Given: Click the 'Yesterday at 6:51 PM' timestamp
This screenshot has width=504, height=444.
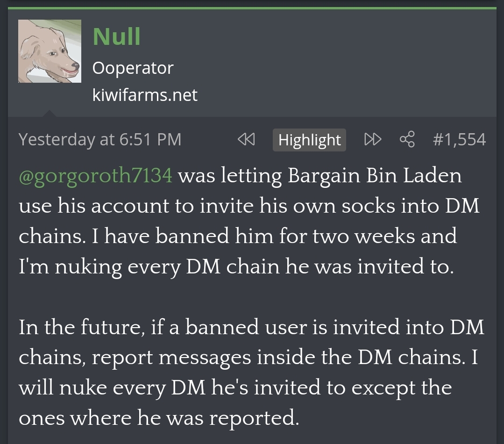Looking at the screenshot, I should pyautogui.click(x=99, y=140).
